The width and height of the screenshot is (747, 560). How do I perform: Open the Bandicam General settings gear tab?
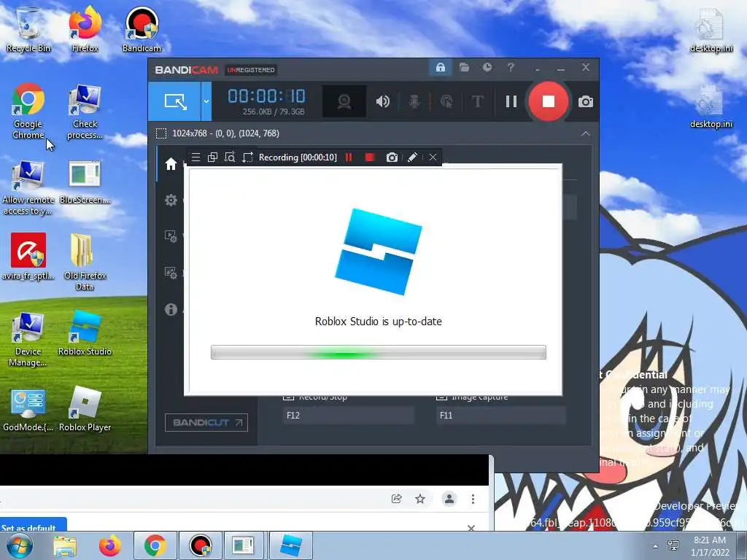click(x=171, y=200)
